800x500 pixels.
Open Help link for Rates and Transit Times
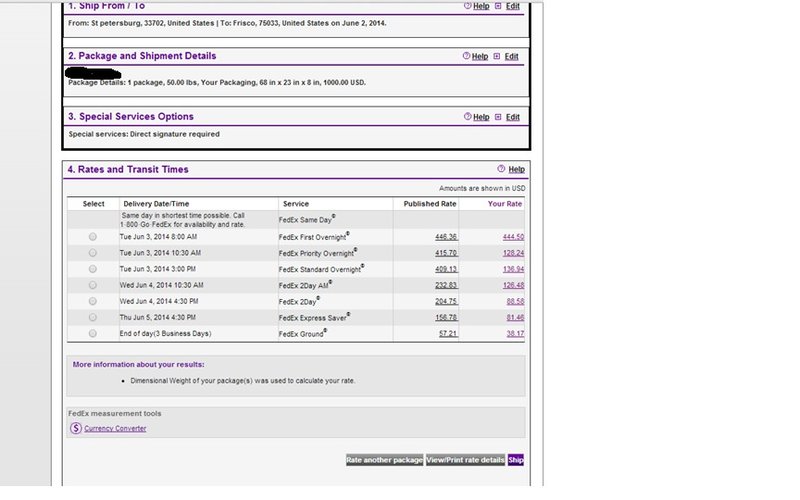point(516,169)
